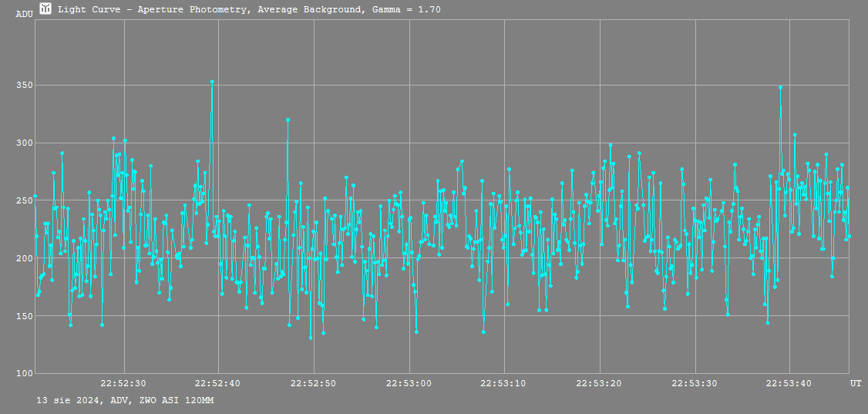Click the 350 value on the Y axis
Screen dimensions: 868x414
point(25,86)
